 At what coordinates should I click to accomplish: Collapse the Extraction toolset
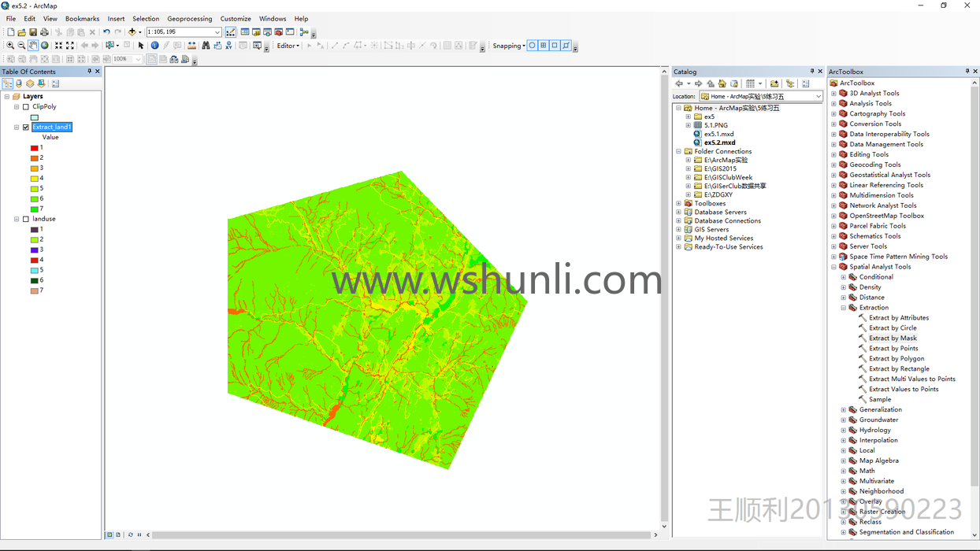coord(844,308)
